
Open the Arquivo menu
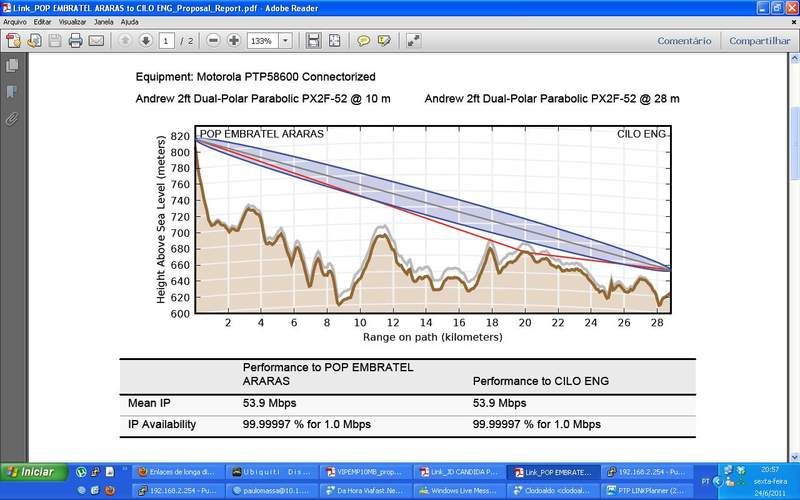point(15,22)
